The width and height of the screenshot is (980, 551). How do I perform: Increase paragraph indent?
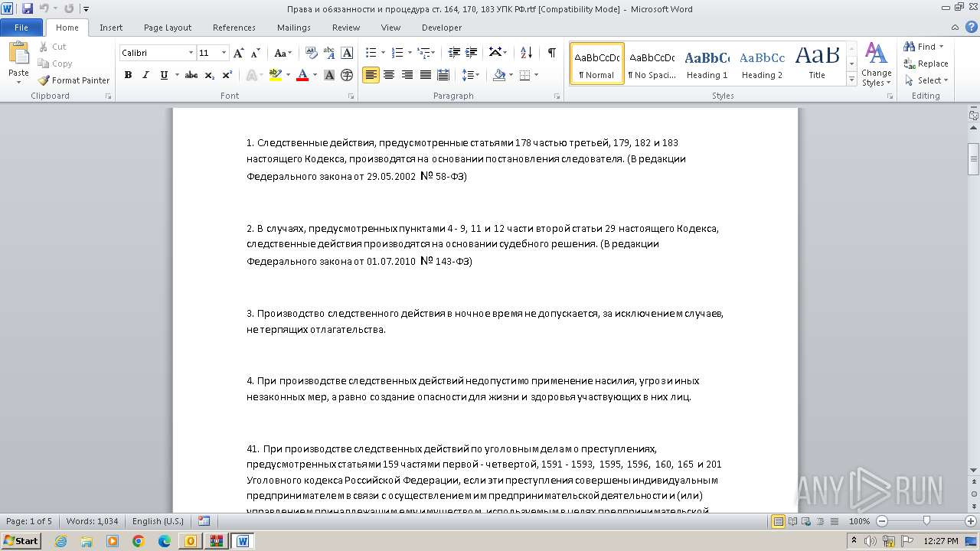pos(472,53)
